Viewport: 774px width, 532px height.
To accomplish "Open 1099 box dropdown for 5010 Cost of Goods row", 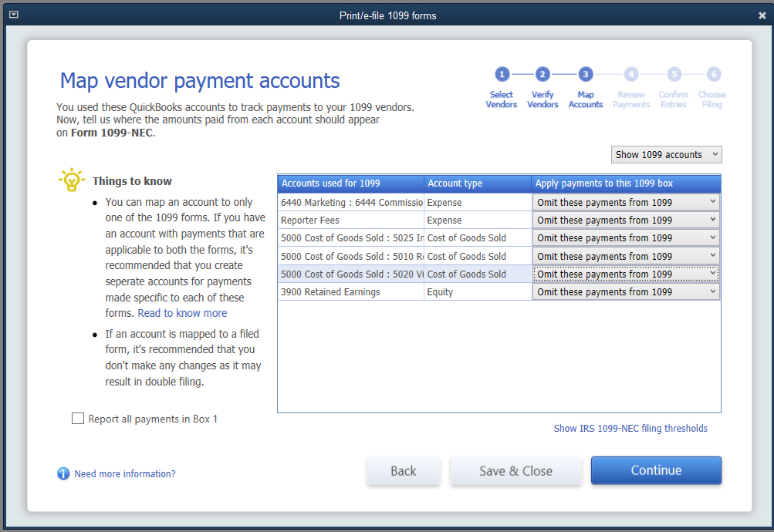I will tap(625, 256).
